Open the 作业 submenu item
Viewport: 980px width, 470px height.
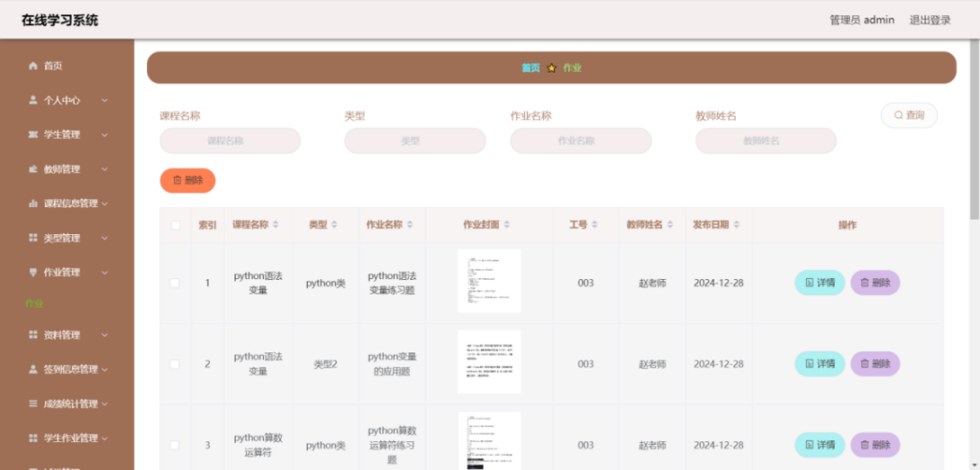pyautogui.click(x=34, y=304)
